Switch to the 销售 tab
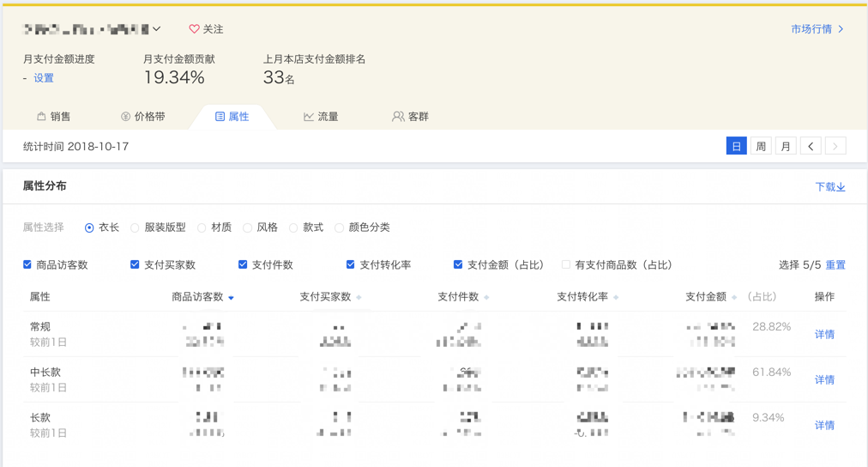 [x=53, y=116]
